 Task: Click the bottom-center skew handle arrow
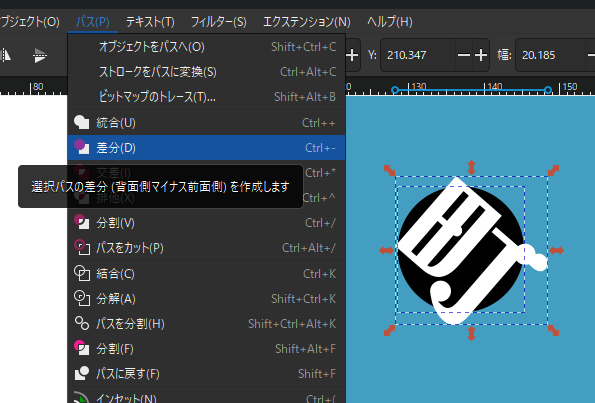[x=471, y=334]
